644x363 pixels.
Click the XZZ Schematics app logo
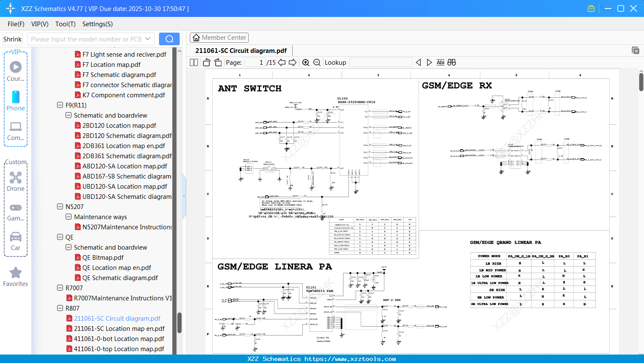tap(10, 8)
